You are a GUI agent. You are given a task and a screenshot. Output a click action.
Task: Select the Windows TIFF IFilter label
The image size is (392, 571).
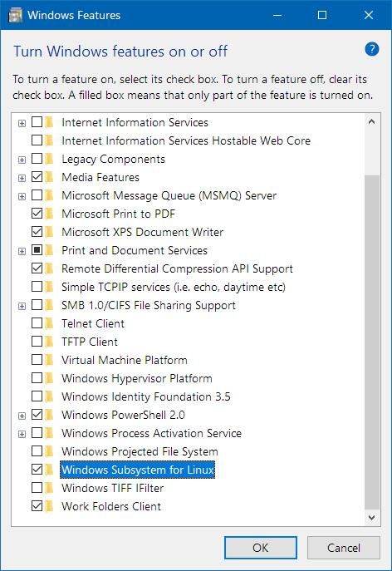click(x=112, y=488)
